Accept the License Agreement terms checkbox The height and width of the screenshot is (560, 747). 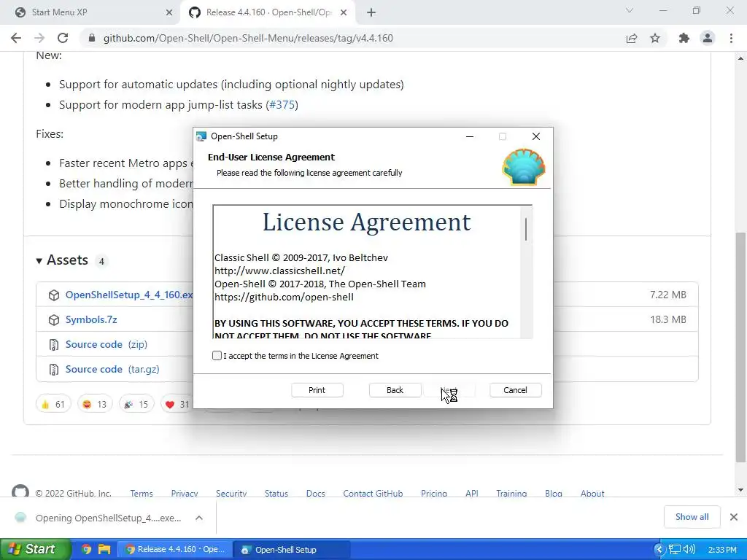217,356
